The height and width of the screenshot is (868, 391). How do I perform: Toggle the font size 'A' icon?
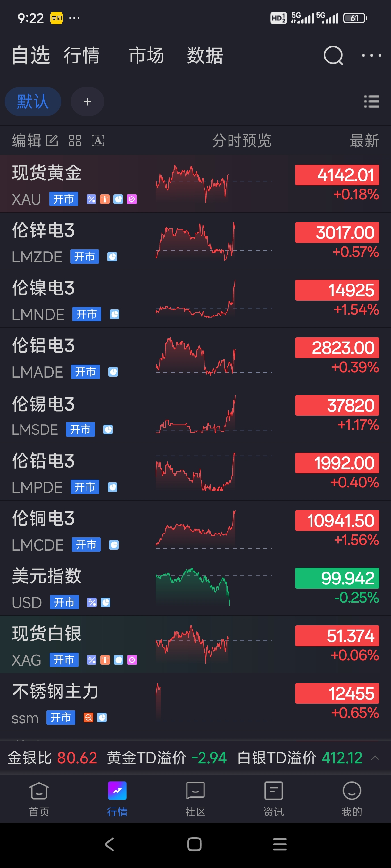coord(98,141)
